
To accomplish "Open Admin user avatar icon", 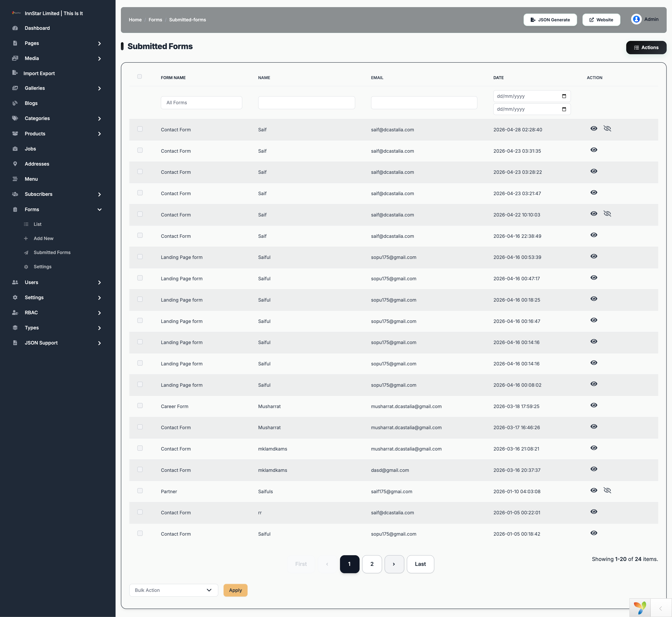I will point(636,19).
